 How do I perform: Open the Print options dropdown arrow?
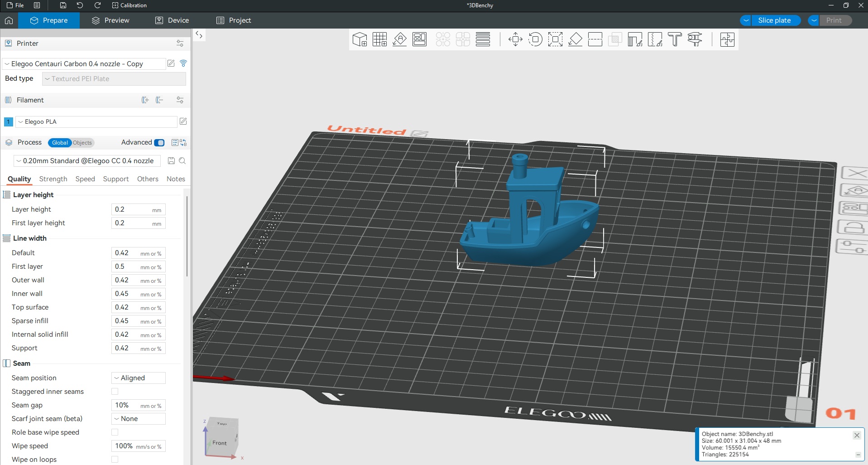pyautogui.click(x=814, y=20)
